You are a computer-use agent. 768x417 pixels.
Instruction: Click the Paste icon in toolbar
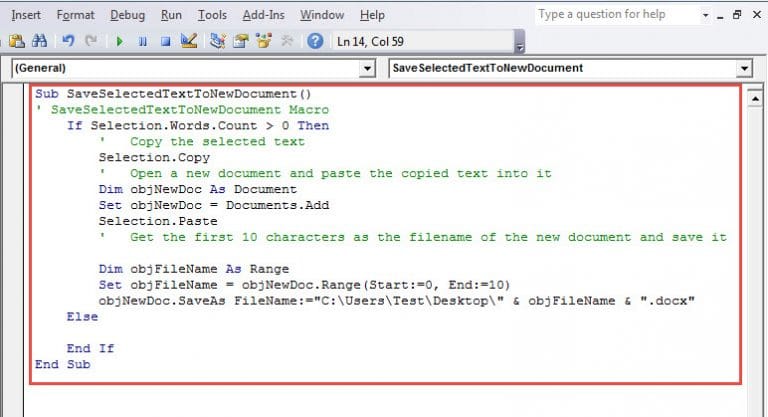click(15, 41)
